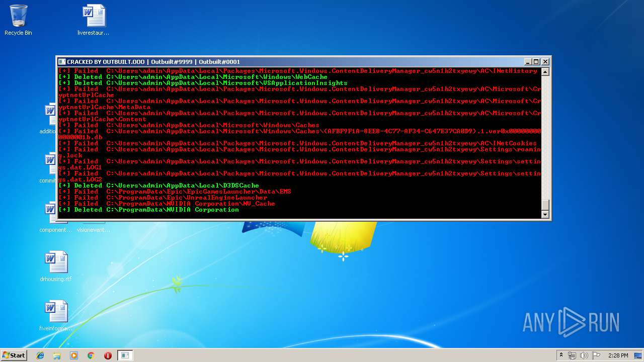Image resolution: width=644 pixels, height=362 pixels.
Task: Click the 'Failed ...UnrealEngineLauncher' line
Action: 163,198
